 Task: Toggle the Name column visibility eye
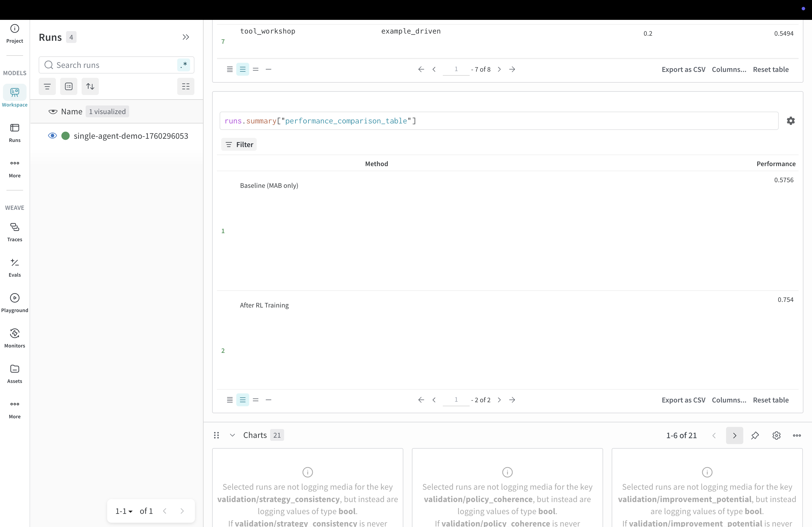(53, 111)
